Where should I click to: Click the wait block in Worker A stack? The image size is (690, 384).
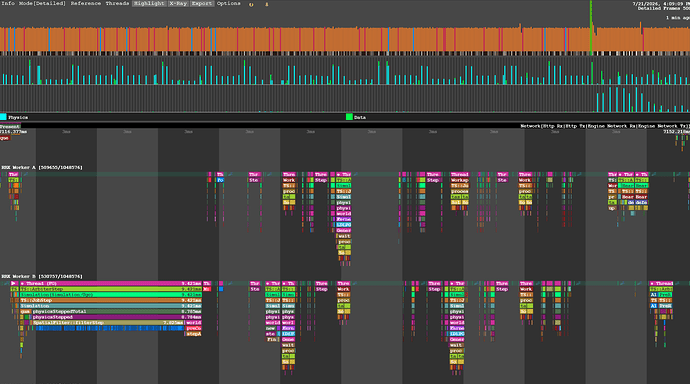(344, 236)
